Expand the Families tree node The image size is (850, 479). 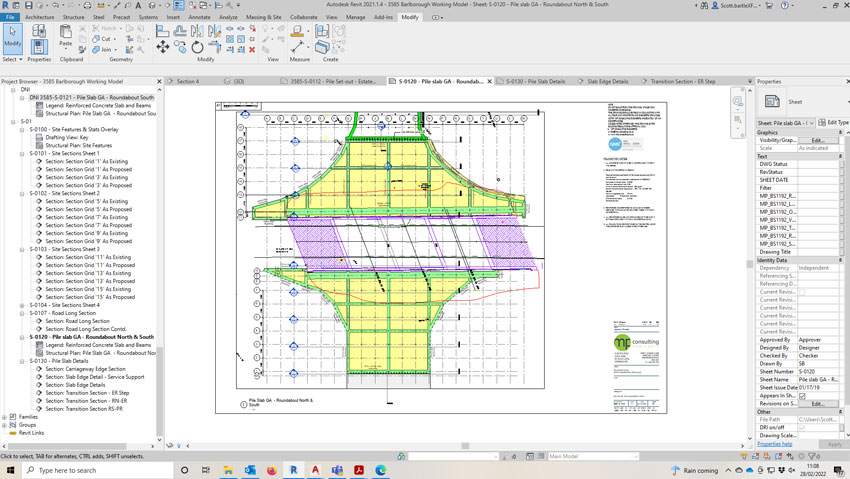(5, 416)
